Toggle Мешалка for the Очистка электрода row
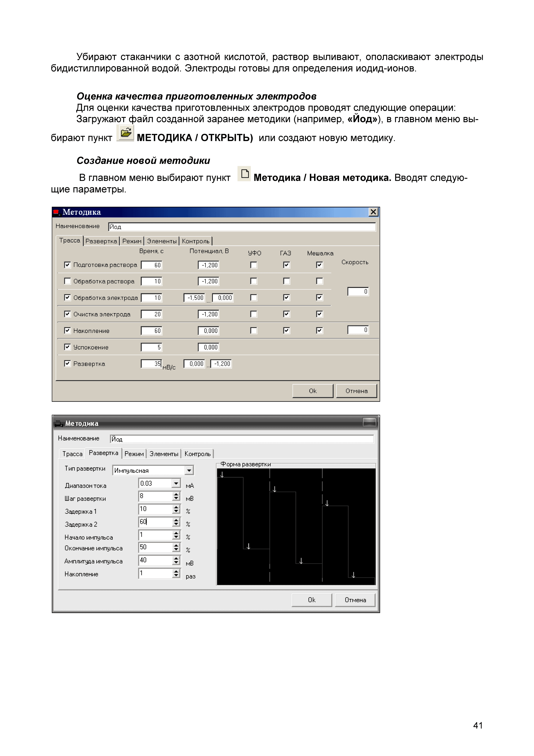 pos(320,314)
